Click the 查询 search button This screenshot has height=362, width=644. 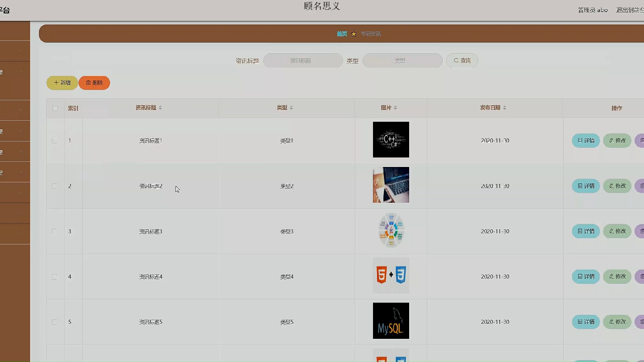click(462, 61)
